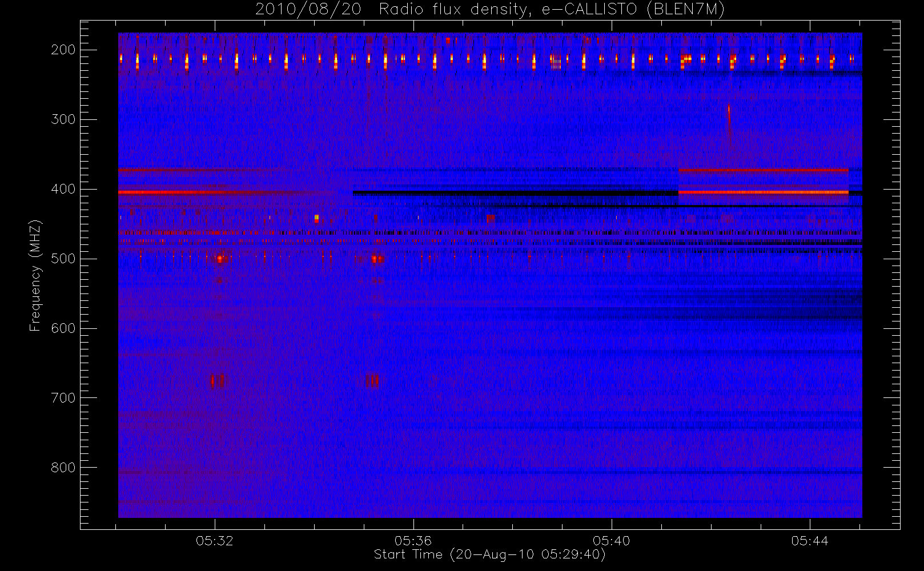Click the 200 frequency tick label

tap(63, 50)
